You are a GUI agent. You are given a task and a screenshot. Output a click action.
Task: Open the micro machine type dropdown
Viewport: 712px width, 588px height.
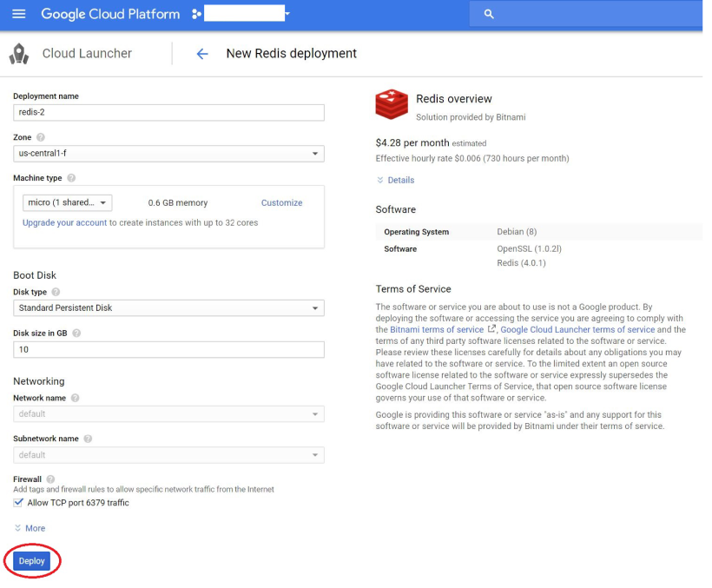[x=67, y=202]
